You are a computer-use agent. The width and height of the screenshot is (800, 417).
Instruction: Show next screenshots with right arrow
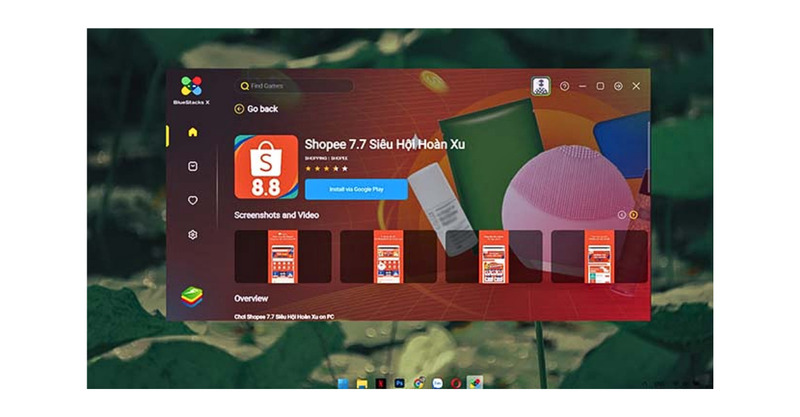tap(633, 215)
